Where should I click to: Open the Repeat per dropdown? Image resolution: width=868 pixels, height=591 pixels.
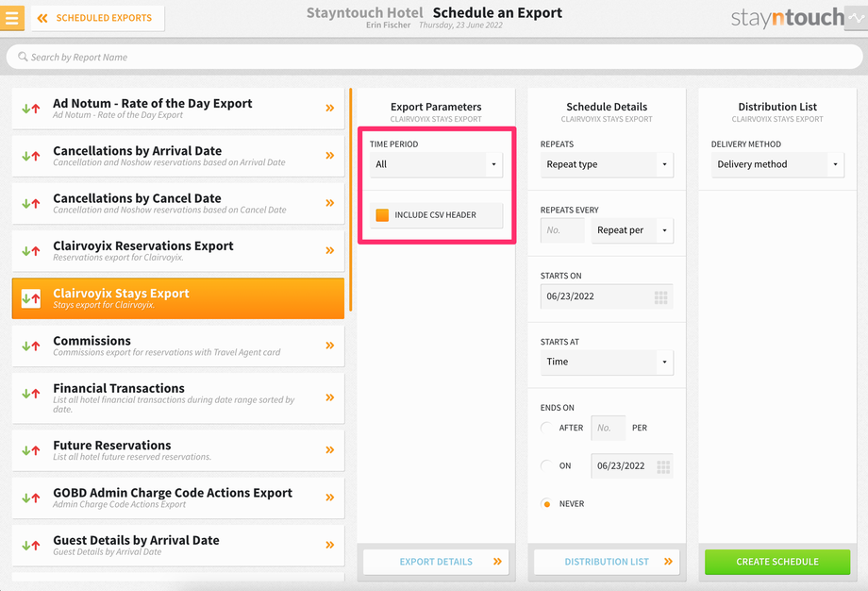(x=631, y=230)
